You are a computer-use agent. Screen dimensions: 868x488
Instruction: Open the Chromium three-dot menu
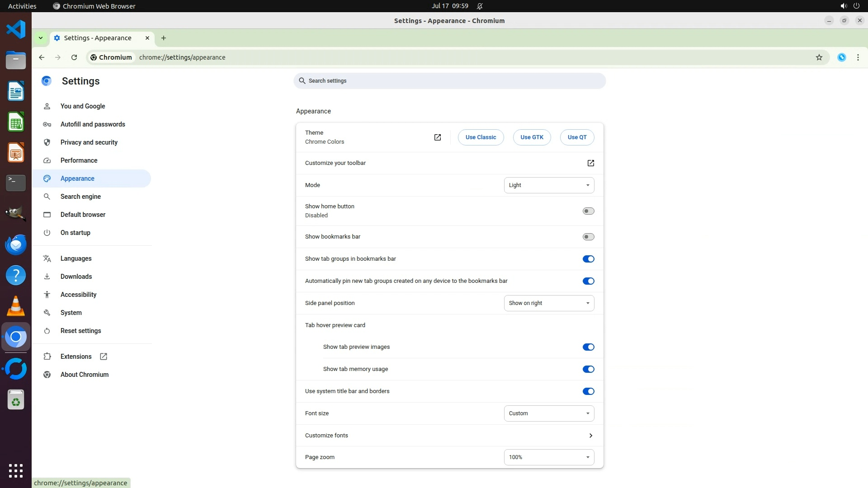tap(858, 57)
